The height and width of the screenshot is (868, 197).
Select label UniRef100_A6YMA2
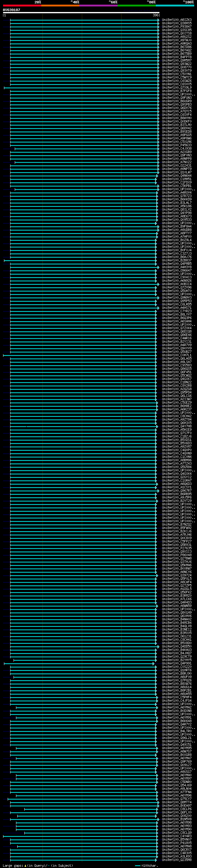(x=177, y=707)
